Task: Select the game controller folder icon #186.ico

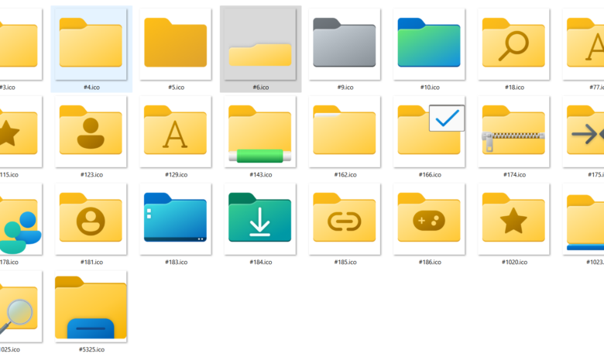Action: click(x=429, y=218)
